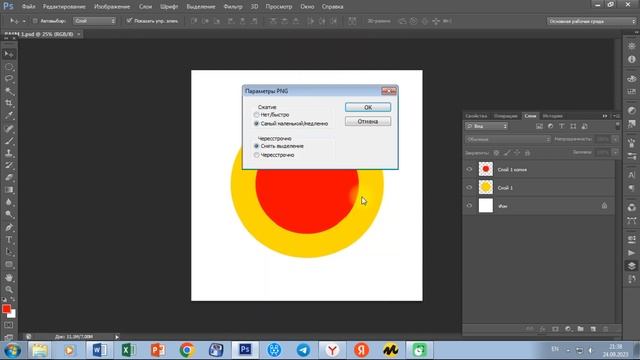Switch to the История panel tab
The image size is (640, 360).
point(552,116)
